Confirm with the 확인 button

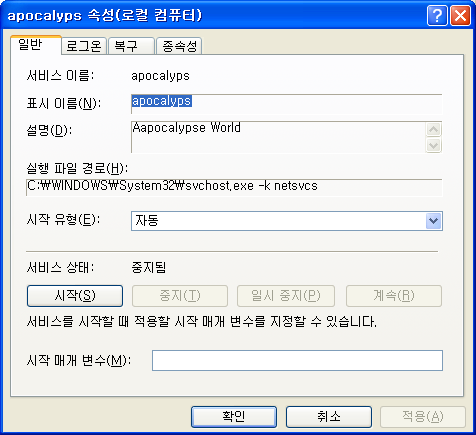click(x=234, y=417)
